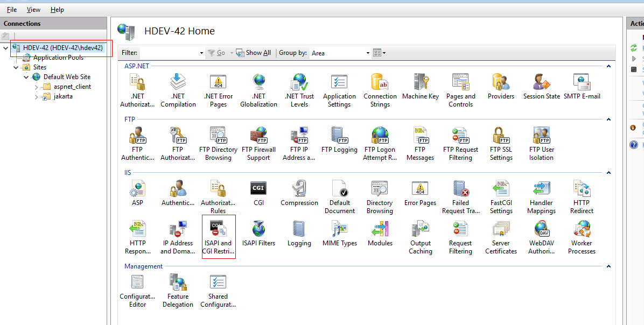644x325 pixels.
Task: Open FTP Directory Browsing feature
Action: coord(218,144)
